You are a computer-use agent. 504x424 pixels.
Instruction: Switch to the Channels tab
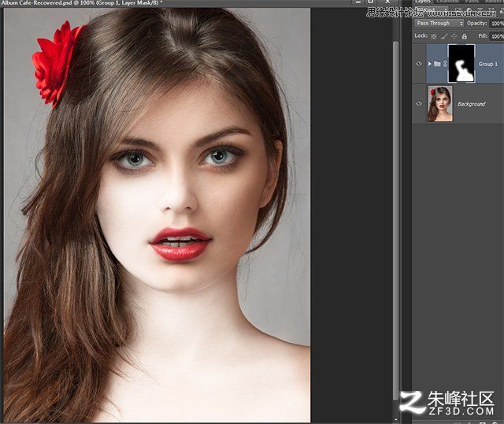(448, 2)
